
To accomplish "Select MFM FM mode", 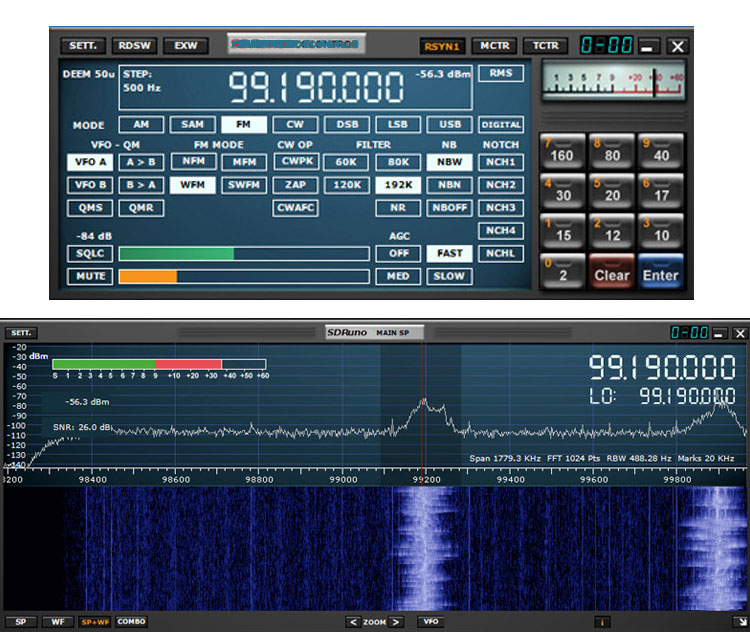I will 244,162.
